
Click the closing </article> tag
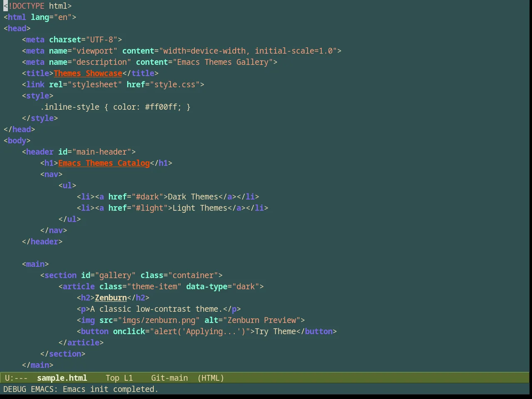click(81, 342)
